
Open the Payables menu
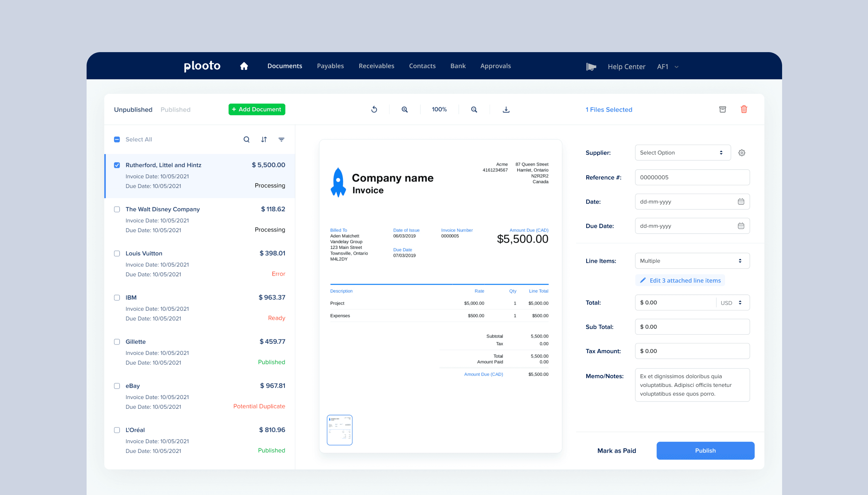pyautogui.click(x=330, y=66)
